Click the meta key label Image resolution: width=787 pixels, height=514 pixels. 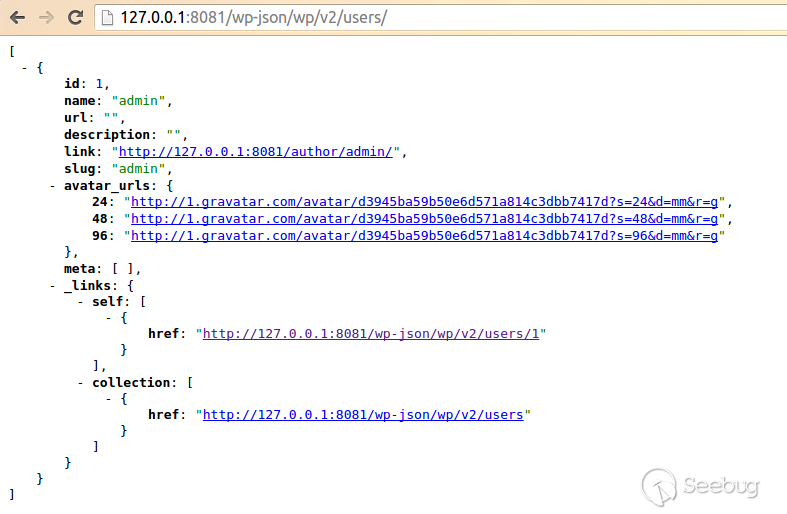(x=78, y=269)
